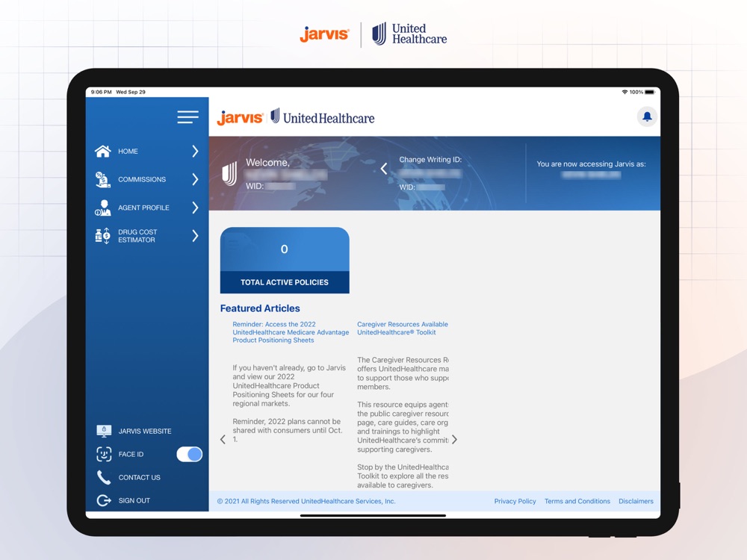
Task: Check the battery indicator in status bar
Action: pyautogui.click(x=649, y=92)
